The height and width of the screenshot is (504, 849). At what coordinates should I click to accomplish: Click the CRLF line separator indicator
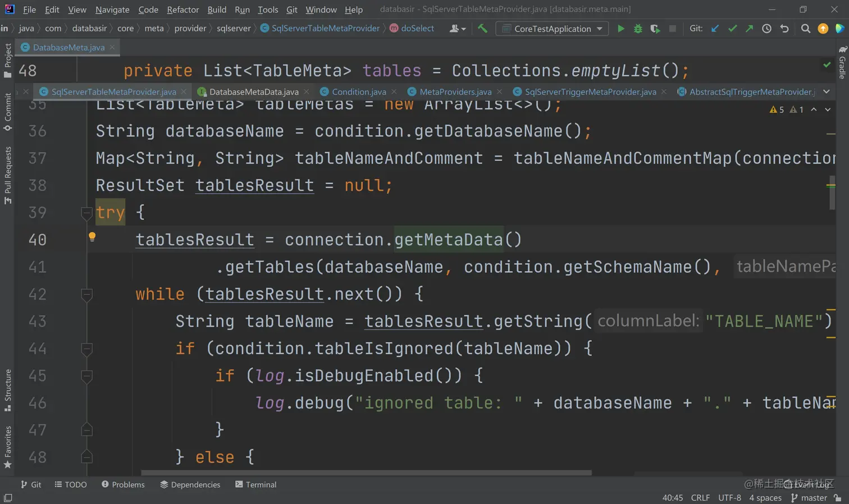point(700,498)
